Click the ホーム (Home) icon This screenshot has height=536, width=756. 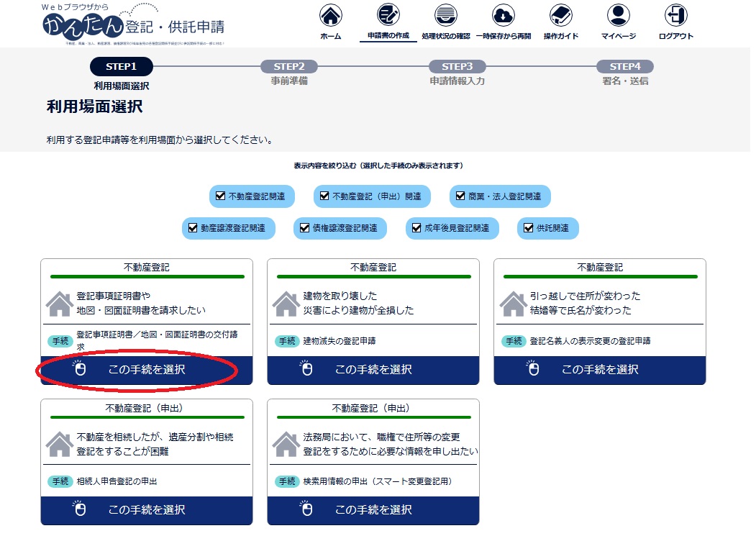click(329, 16)
